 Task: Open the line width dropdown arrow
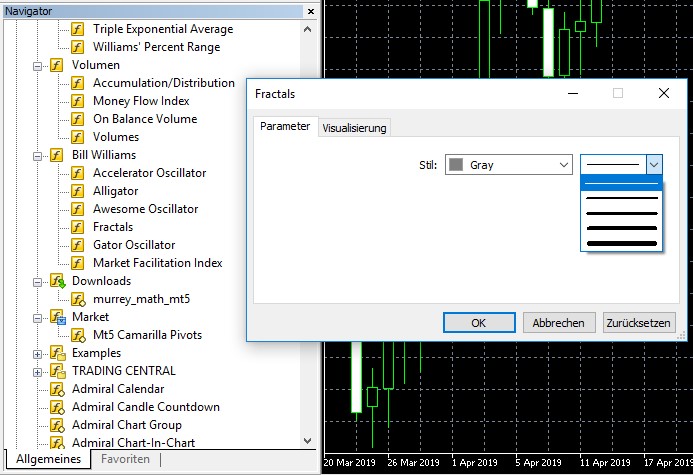(x=654, y=165)
